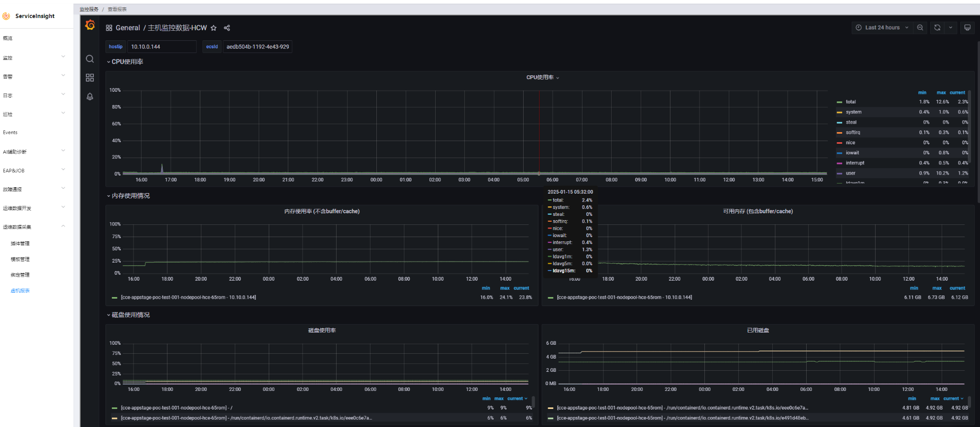Toggle the user series in CPU legend
980x427 pixels.
click(851, 173)
